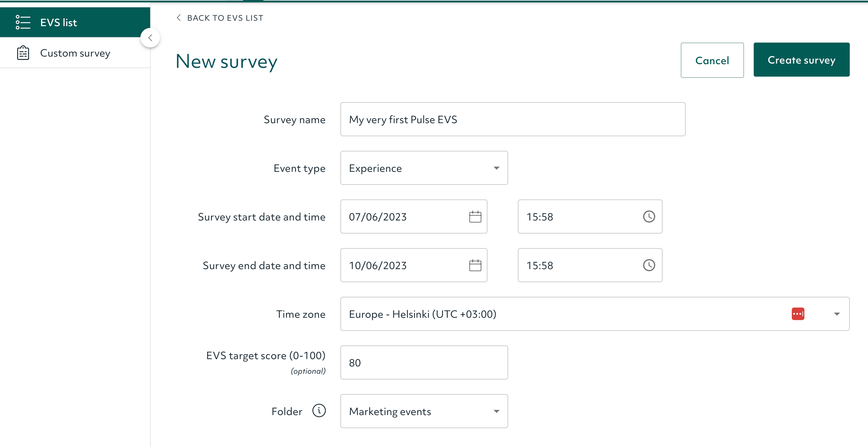Image resolution: width=868 pixels, height=447 pixels.
Task: Switch to Custom survey in the sidebar
Action: [x=75, y=53]
